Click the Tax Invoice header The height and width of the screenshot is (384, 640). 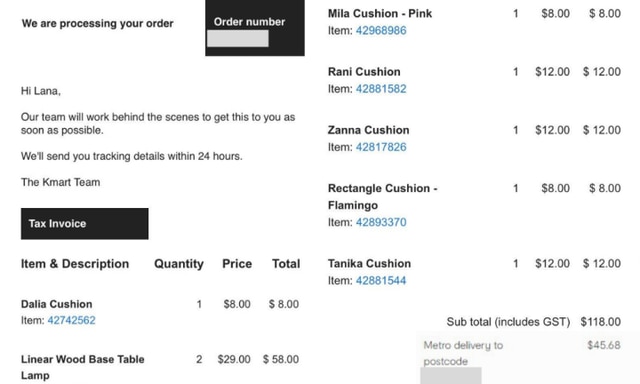click(x=84, y=224)
